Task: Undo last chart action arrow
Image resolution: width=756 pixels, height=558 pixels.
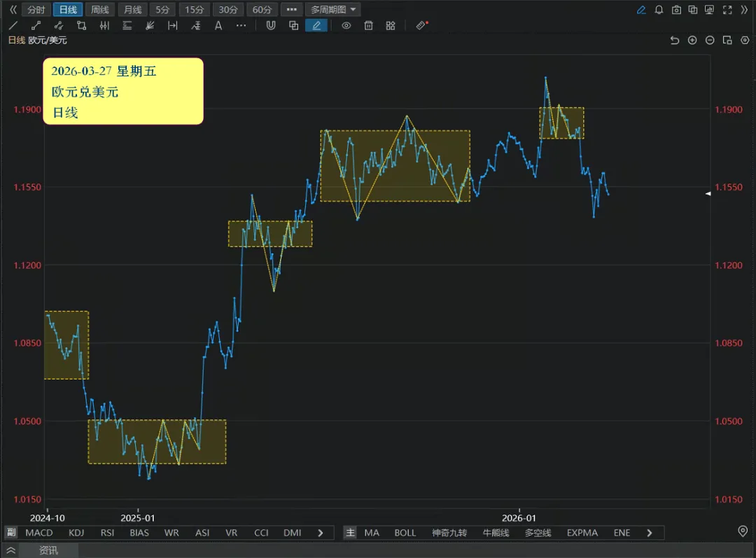Action: [675, 41]
